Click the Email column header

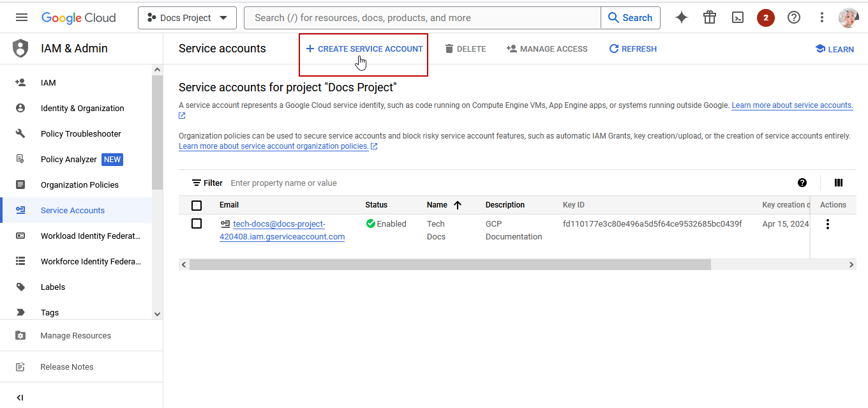click(229, 205)
